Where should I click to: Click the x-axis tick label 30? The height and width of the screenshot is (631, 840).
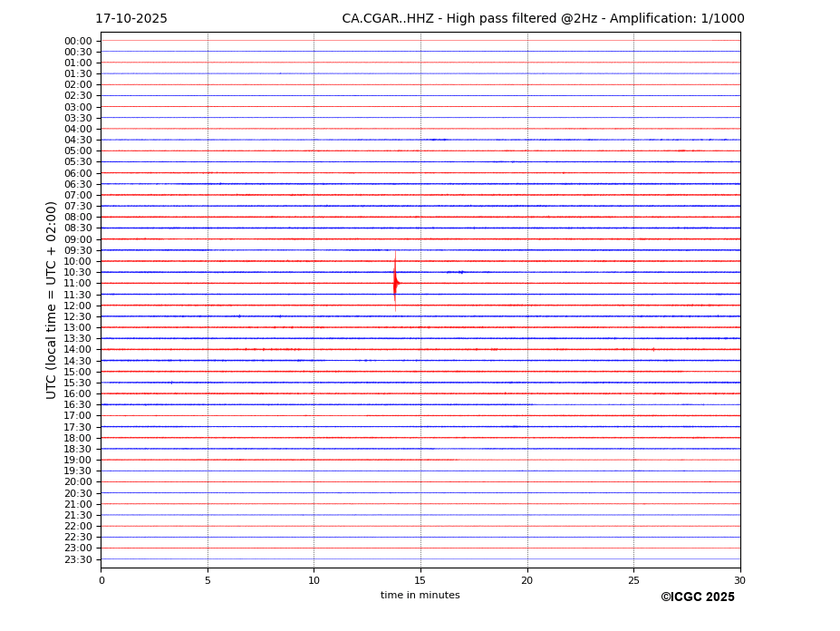tap(739, 580)
